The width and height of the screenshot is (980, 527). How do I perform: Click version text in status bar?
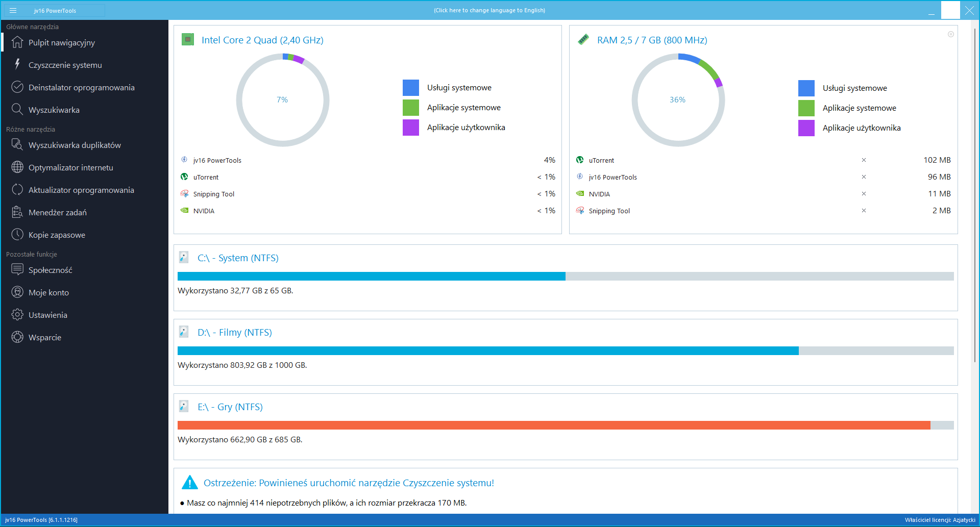point(41,520)
